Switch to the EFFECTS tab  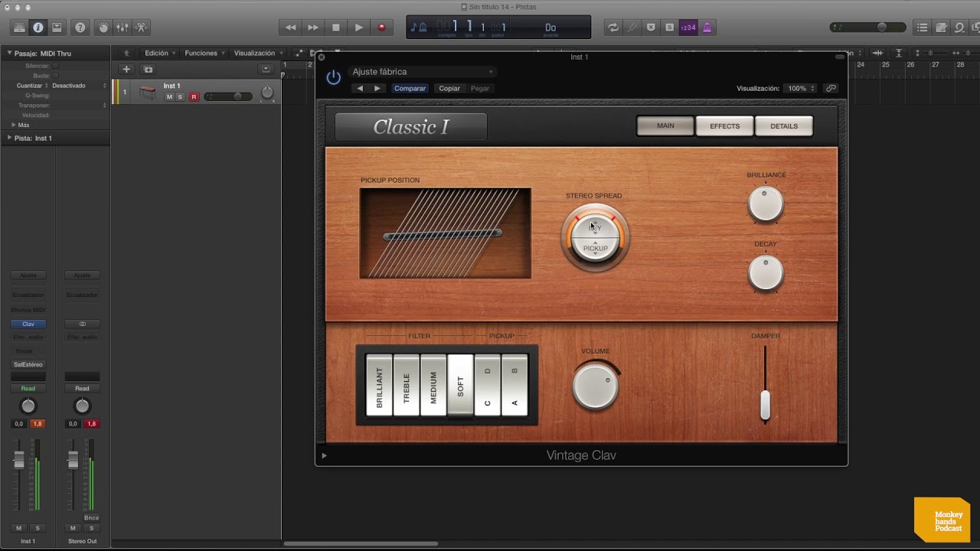724,126
